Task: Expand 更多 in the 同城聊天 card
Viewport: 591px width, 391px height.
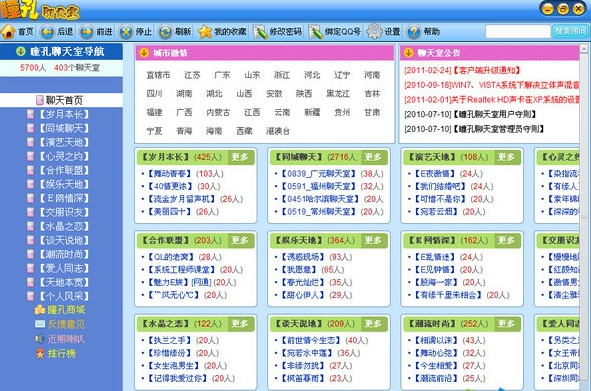Action: click(373, 157)
